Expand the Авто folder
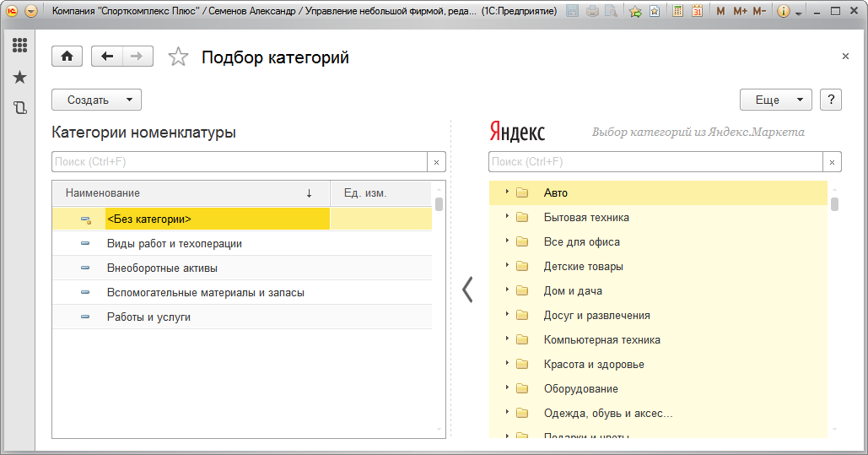868x455 pixels. tap(507, 192)
